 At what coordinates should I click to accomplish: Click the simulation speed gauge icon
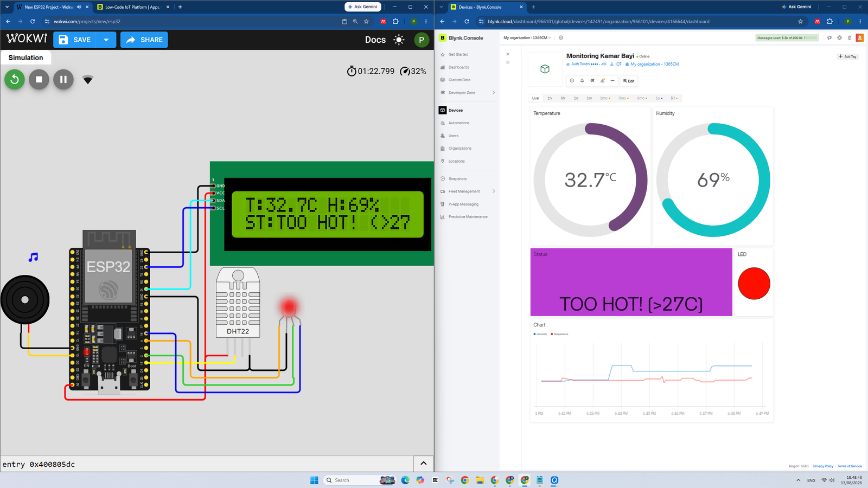pos(405,71)
